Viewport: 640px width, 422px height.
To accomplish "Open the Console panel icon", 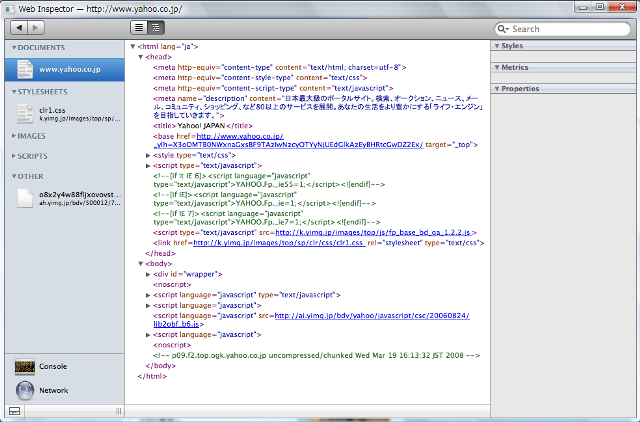I will pyautogui.click(x=24, y=366).
